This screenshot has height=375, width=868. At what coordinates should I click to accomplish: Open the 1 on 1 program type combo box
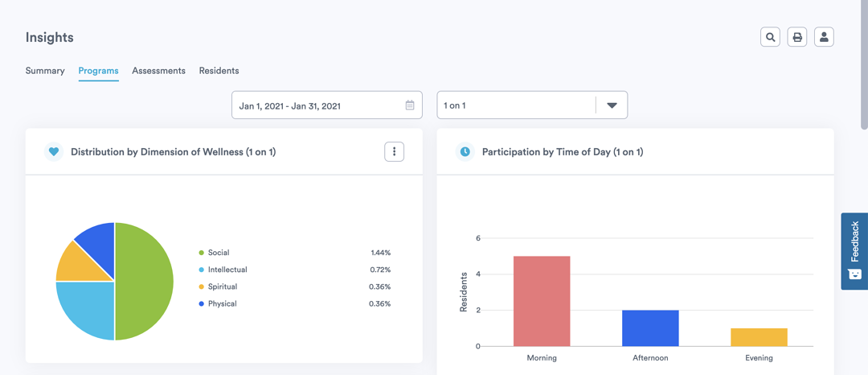point(514,105)
